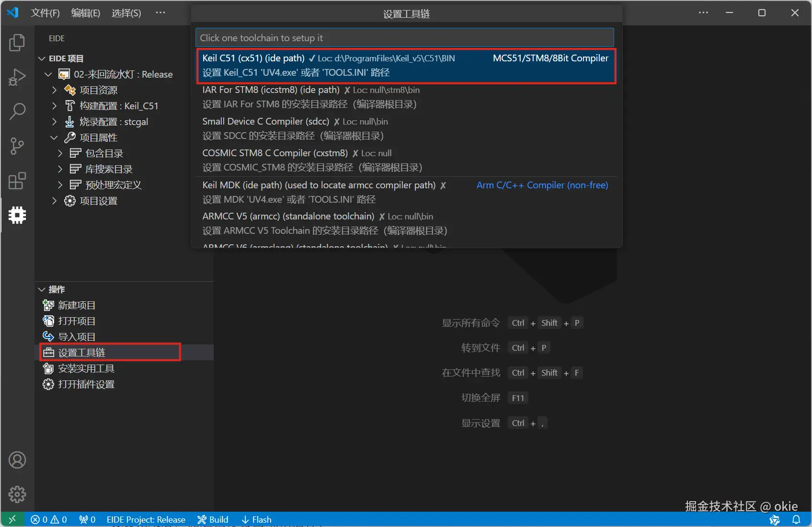Expand 烧录配置 : stcgal node
Screen dimensions: 812x527
pyautogui.click(x=54, y=122)
